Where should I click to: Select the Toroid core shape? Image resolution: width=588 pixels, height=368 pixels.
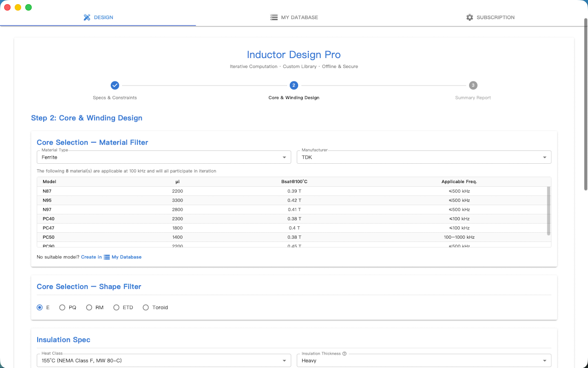tap(146, 307)
